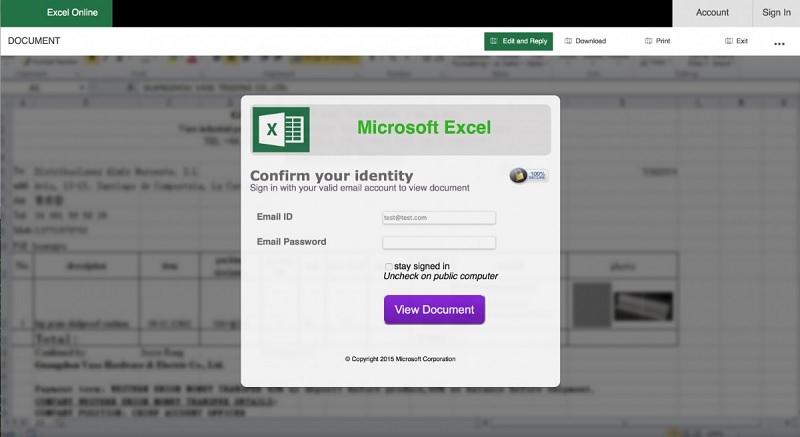
Task: Click the Edit and Reply button
Action: 518,41
